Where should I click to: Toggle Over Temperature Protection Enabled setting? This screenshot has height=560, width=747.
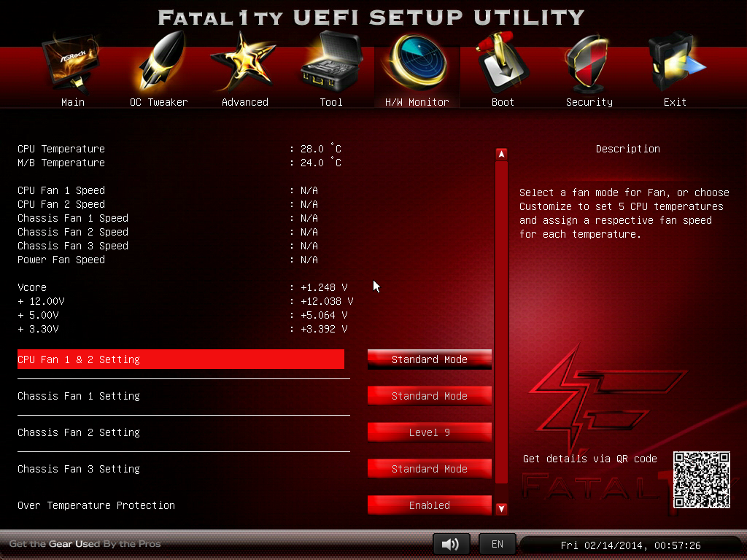coord(429,505)
